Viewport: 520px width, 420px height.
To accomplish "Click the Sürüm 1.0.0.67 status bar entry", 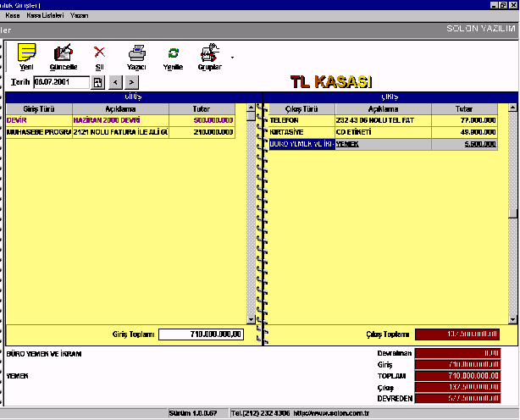I will click(x=193, y=413).
